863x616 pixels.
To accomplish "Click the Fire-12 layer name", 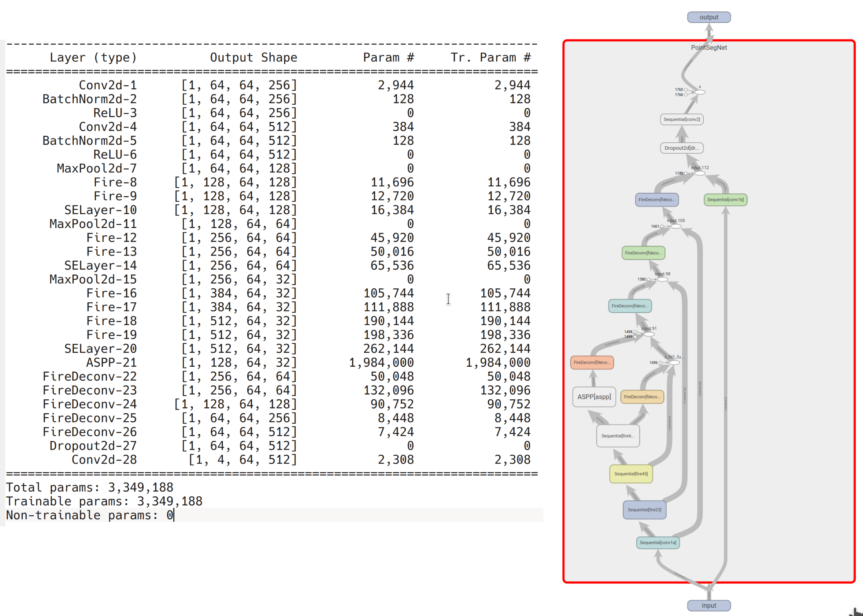I will pos(112,238).
